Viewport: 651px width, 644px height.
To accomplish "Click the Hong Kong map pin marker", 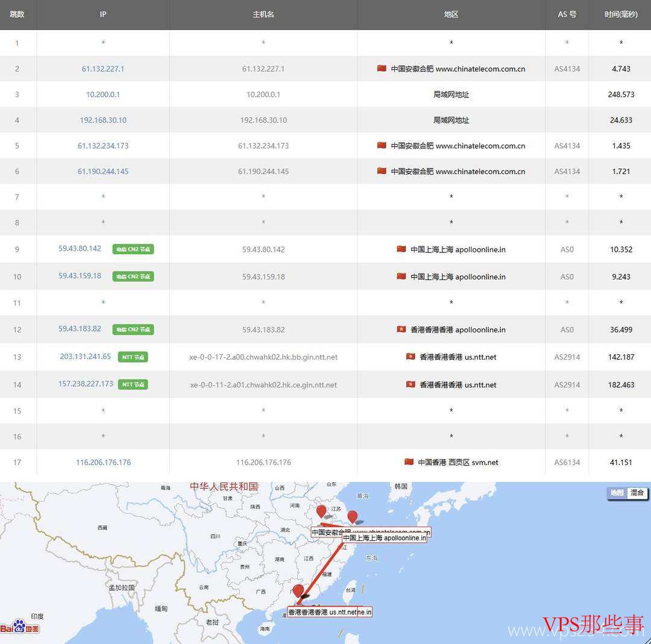I will tap(298, 592).
